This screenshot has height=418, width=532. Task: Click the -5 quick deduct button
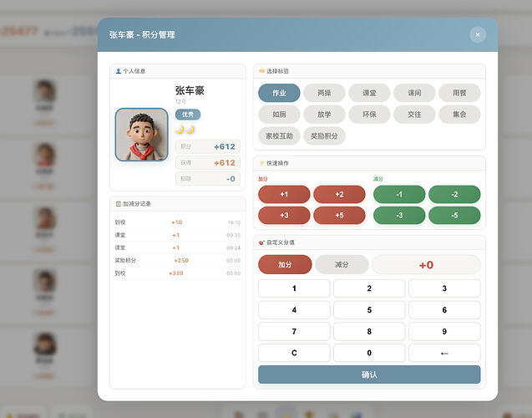coord(454,216)
